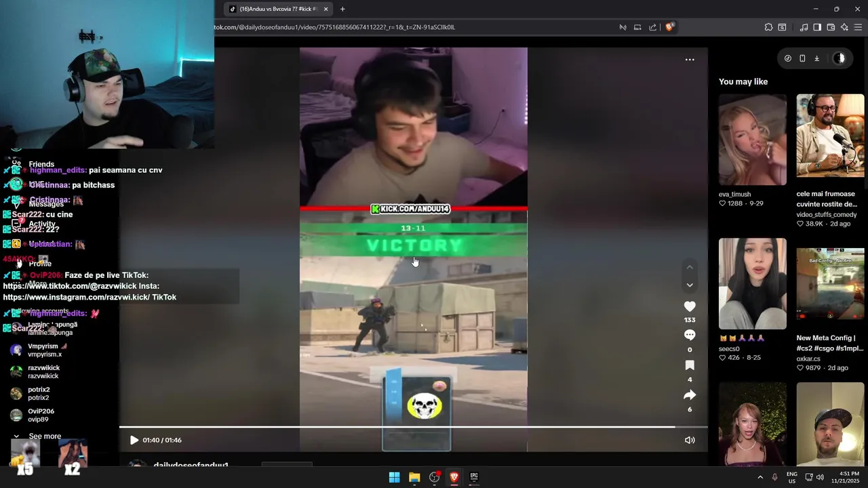Open the seecs0 recommended video thumbnail

point(753,283)
